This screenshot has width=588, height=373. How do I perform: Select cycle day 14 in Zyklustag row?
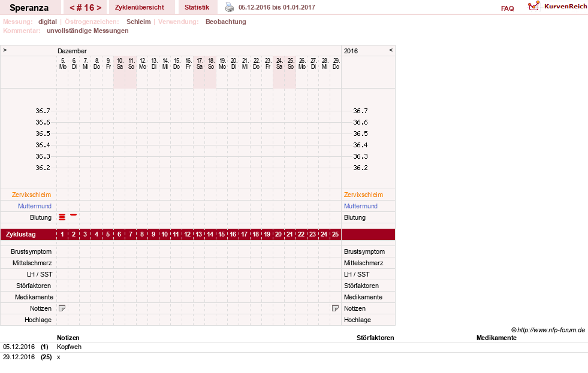point(210,235)
